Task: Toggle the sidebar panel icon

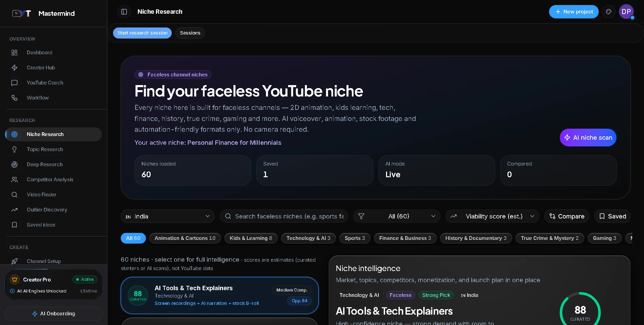Action: pyautogui.click(x=124, y=12)
